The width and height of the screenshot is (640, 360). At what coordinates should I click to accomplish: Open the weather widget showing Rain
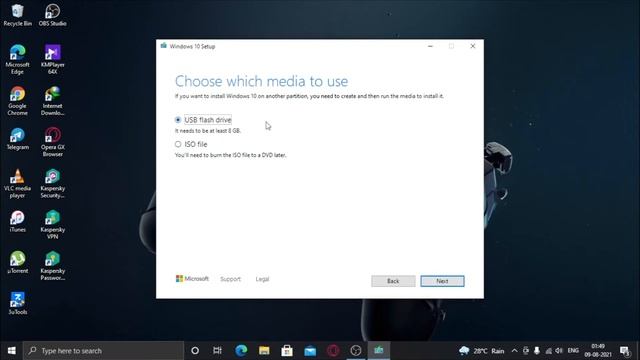coord(482,351)
